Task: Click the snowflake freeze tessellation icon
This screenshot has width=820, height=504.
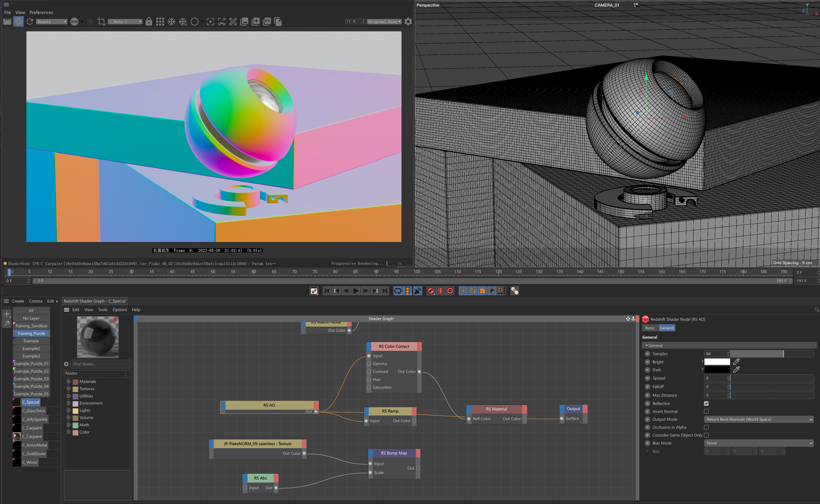Action: [171, 22]
